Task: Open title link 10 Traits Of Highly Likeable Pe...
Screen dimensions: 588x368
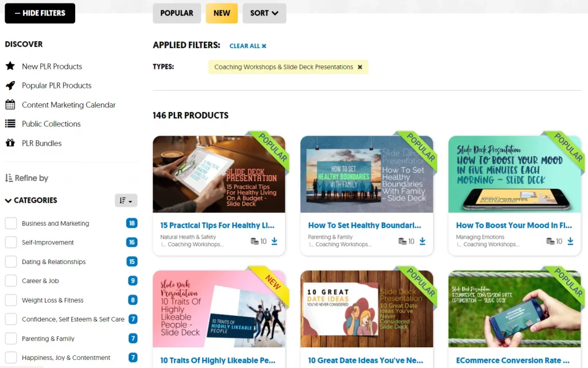Action: pyautogui.click(x=218, y=360)
